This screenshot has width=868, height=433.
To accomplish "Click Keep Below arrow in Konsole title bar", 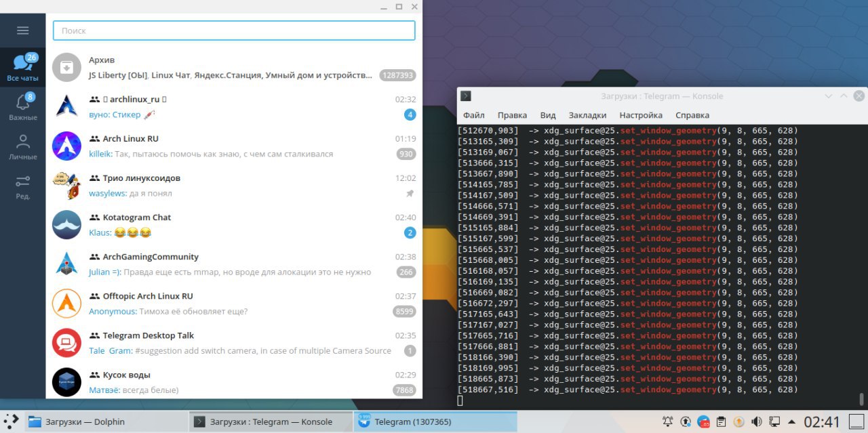I will coord(829,96).
